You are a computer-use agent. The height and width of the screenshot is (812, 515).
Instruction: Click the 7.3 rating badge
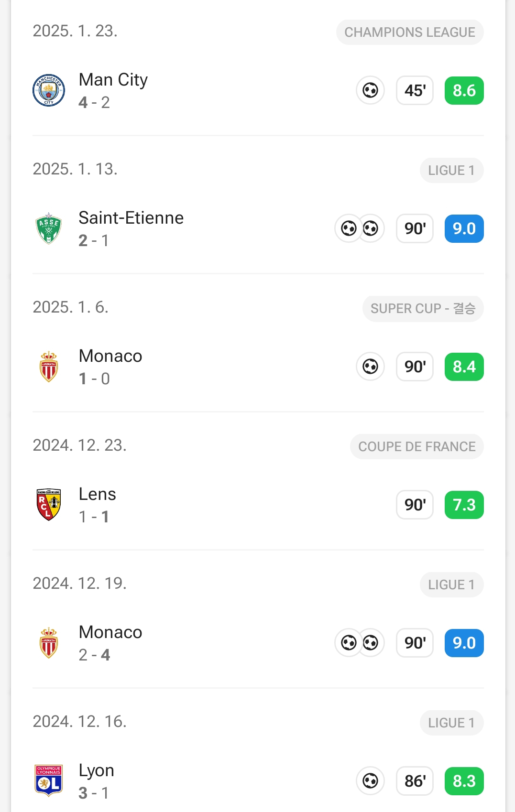[x=464, y=505]
